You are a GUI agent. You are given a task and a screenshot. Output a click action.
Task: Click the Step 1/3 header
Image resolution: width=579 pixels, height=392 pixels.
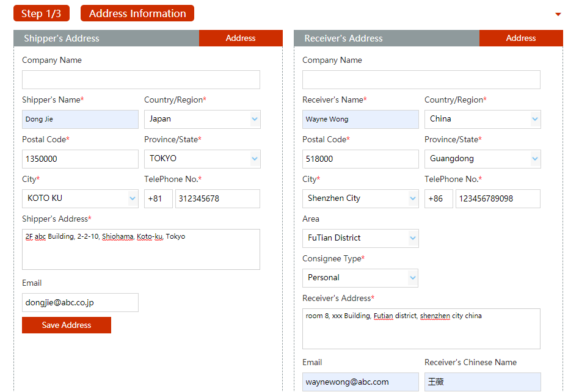pyautogui.click(x=41, y=13)
